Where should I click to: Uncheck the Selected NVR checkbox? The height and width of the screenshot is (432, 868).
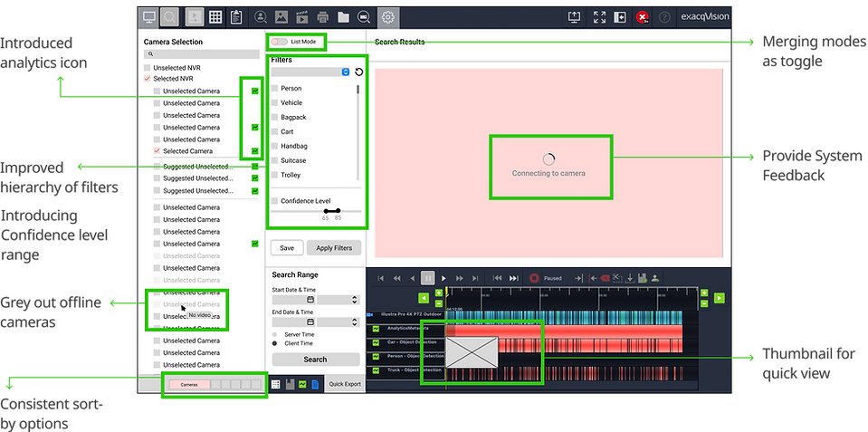[148, 79]
